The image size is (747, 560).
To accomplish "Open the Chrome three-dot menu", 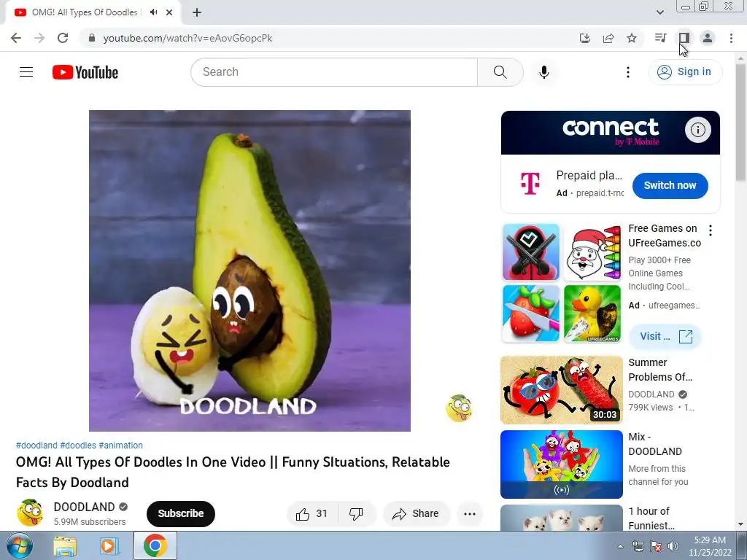I will (731, 38).
